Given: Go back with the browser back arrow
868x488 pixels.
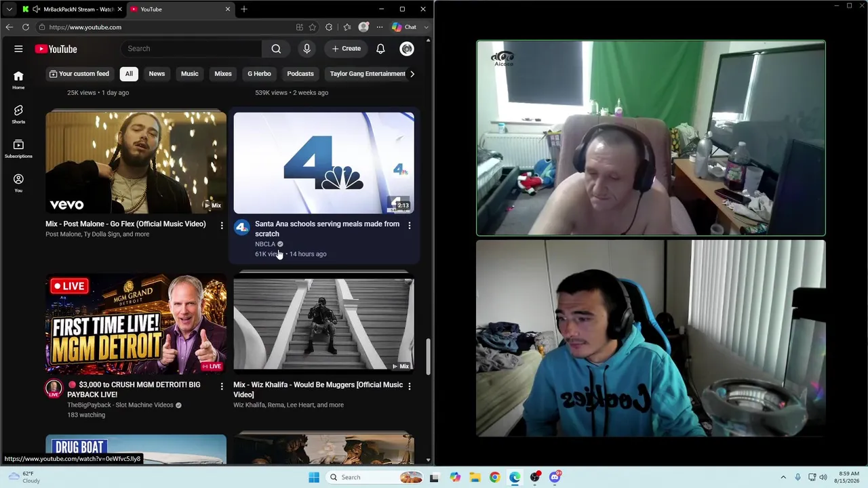Looking at the screenshot, I should [x=9, y=27].
